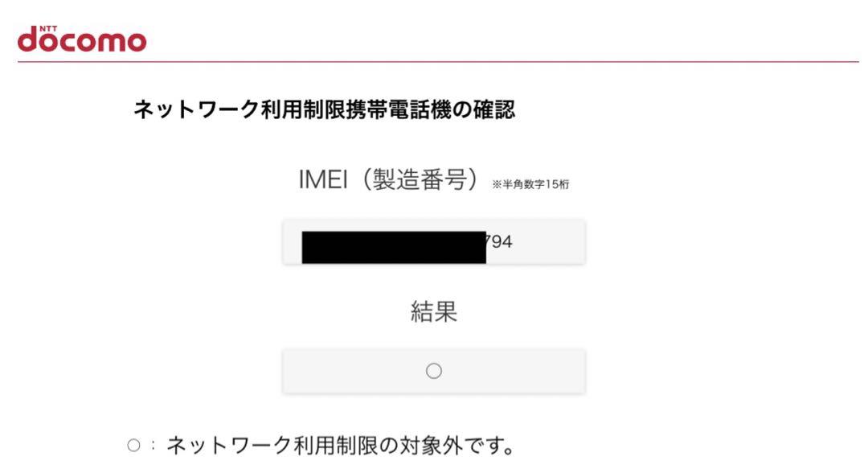Click the empty right end of IMEI field
Screen dimensions: 868x469
pyautogui.click(x=548, y=241)
